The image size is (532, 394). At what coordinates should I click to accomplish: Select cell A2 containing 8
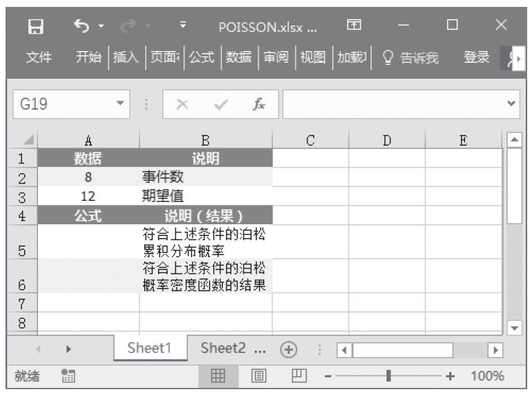click(88, 176)
